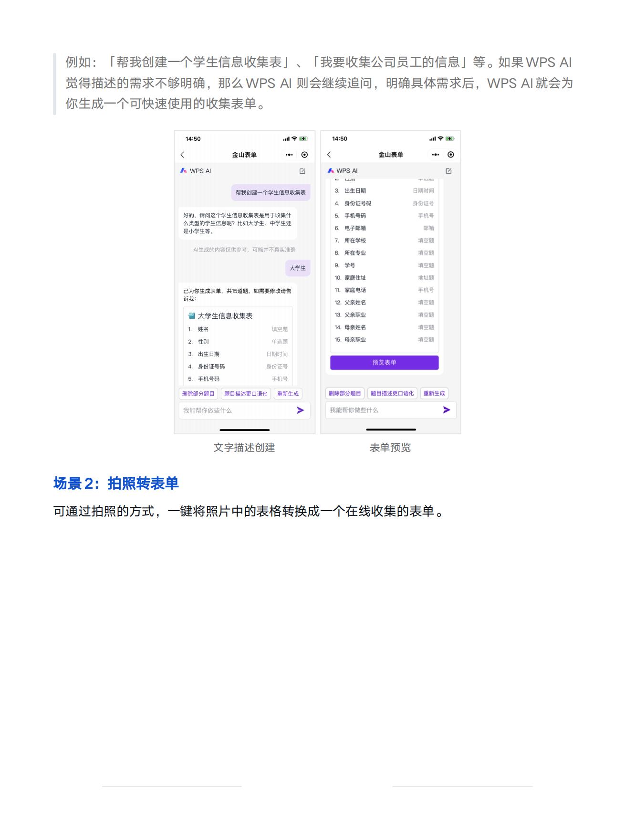Click the AI生成的内容仅供参考 disclaimer text
The image size is (635, 840).
[x=244, y=250]
